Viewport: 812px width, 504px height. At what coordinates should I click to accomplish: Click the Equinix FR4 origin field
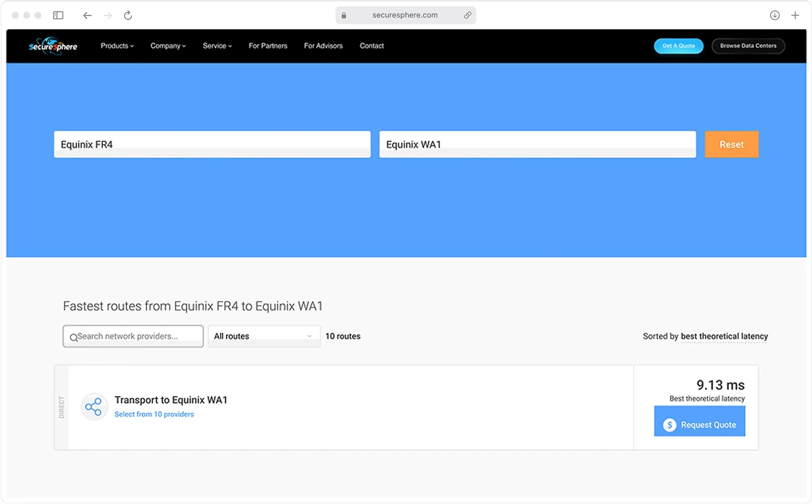pyautogui.click(x=212, y=144)
